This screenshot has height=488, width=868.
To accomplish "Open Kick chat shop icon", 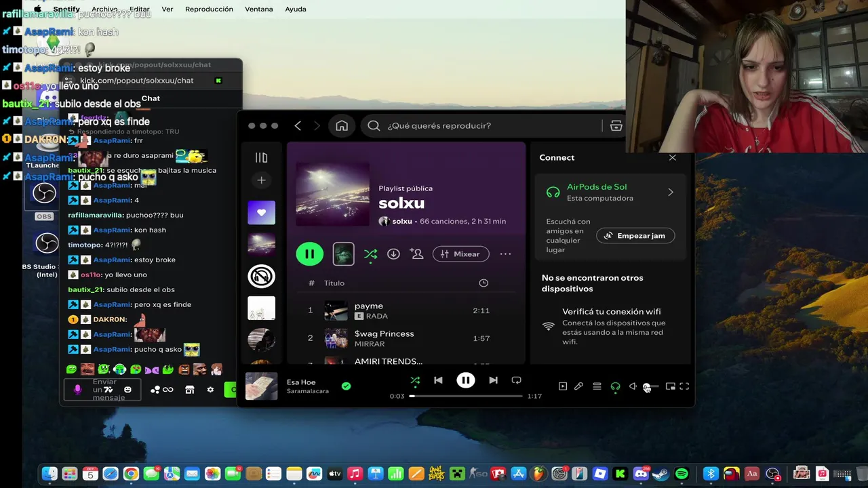I will point(190,390).
